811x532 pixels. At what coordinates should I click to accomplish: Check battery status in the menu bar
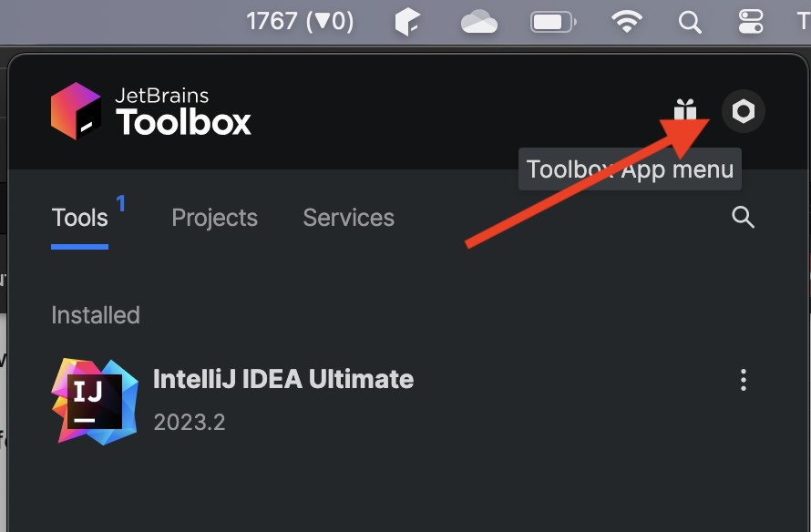tap(552, 22)
